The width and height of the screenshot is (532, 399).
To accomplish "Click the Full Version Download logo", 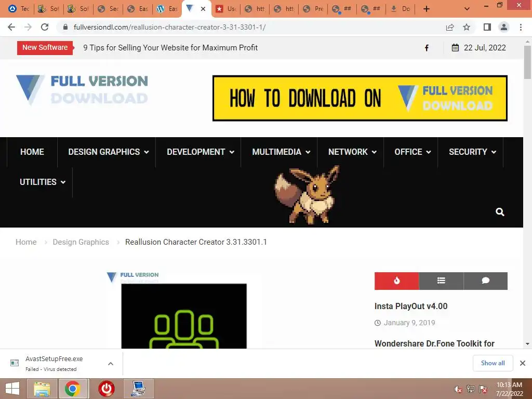I will coord(82,89).
